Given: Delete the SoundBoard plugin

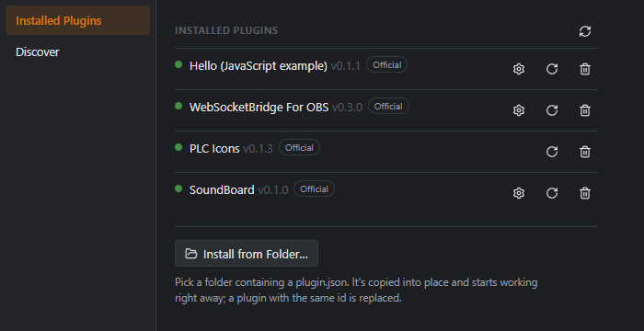Looking at the screenshot, I should pos(585,193).
